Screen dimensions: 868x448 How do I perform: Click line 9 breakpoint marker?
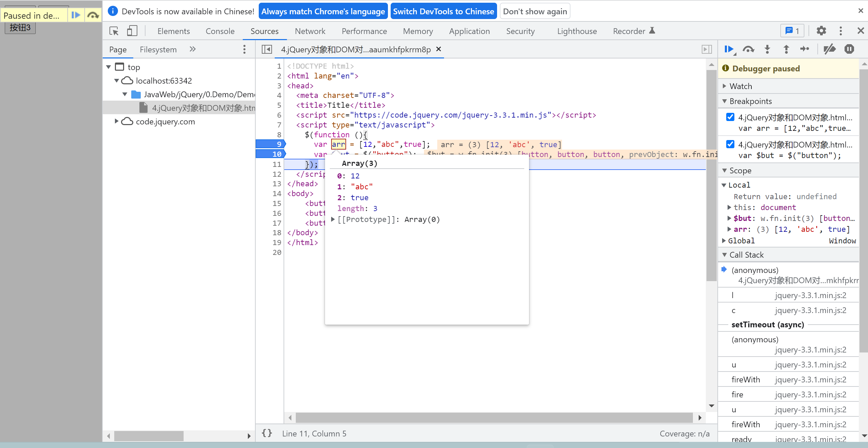point(270,144)
